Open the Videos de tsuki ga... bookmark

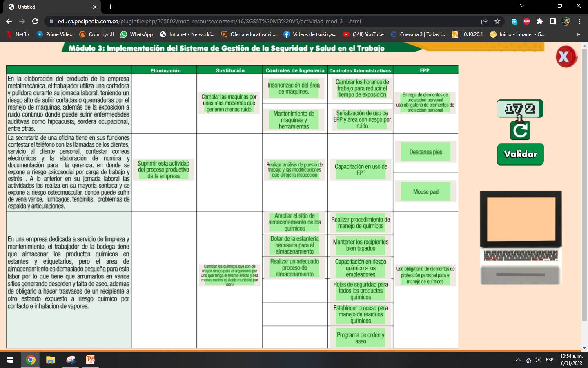(x=310, y=34)
